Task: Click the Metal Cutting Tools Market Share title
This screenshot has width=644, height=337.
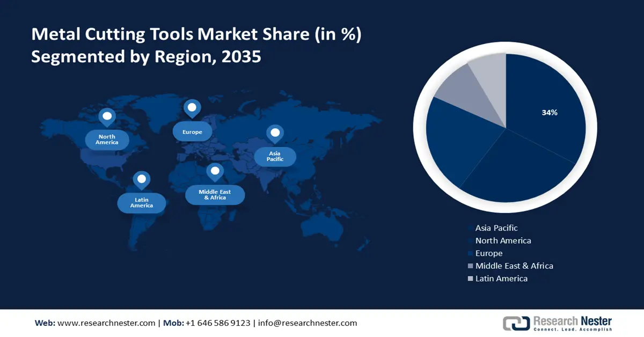Action: [196, 34]
